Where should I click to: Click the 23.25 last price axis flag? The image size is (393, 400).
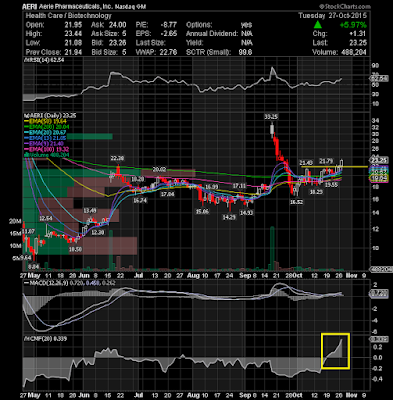(378, 160)
